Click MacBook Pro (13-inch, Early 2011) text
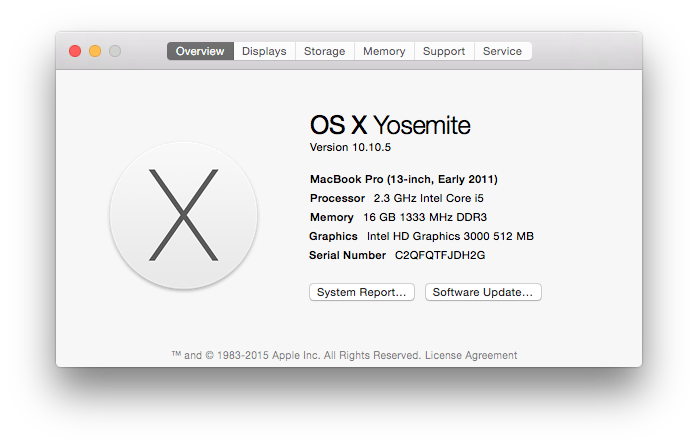Screen dimensions: 698x447 tap(404, 179)
